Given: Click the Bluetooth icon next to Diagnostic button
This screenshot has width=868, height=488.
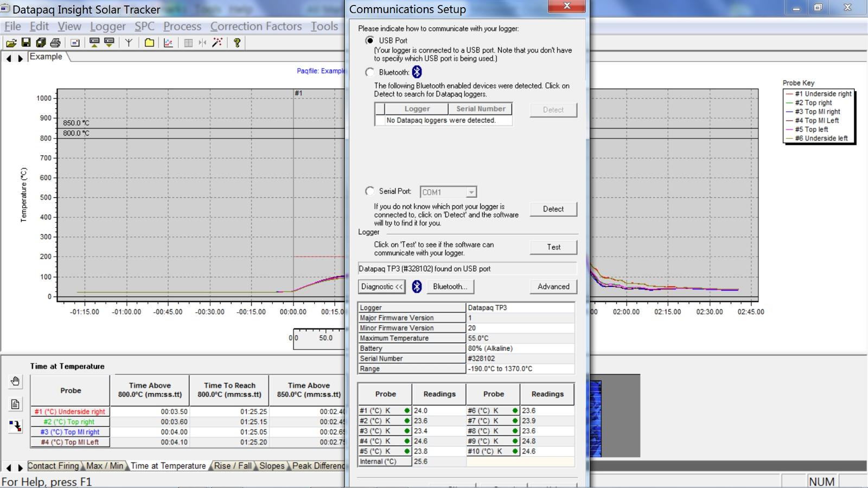Looking at the screenshot, I should [417, 287].
